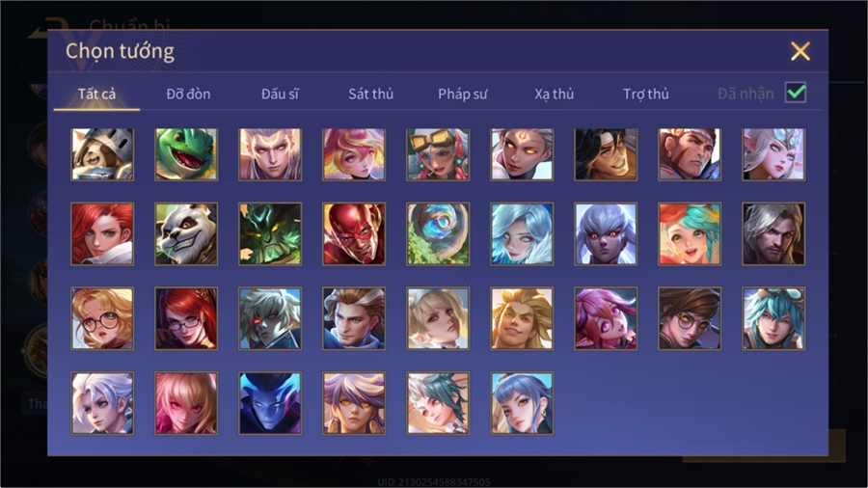Pick the panda hero portrait

click(186, 233)
